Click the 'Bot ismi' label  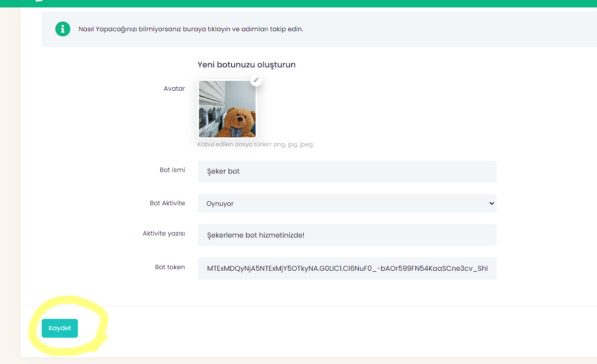pyautogui.click(x=172, y=170)
